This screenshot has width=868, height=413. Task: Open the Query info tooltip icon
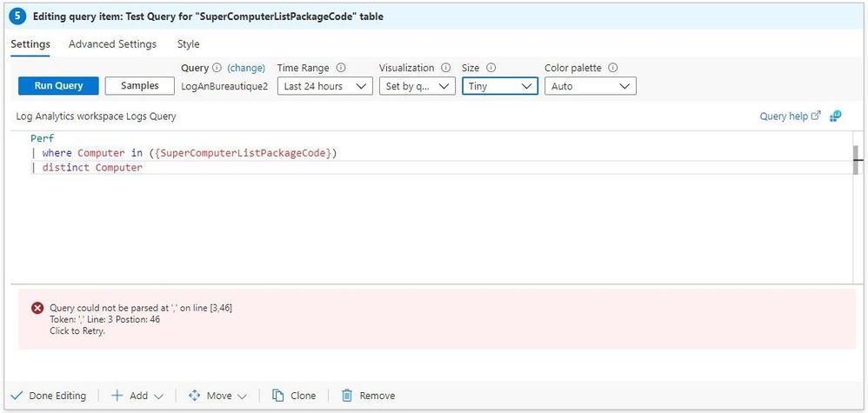(217, 68)
